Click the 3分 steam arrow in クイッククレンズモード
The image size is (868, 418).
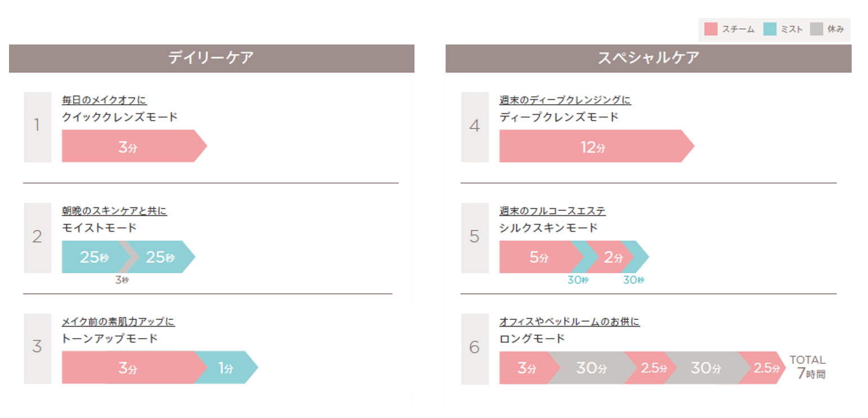[134, 146]
